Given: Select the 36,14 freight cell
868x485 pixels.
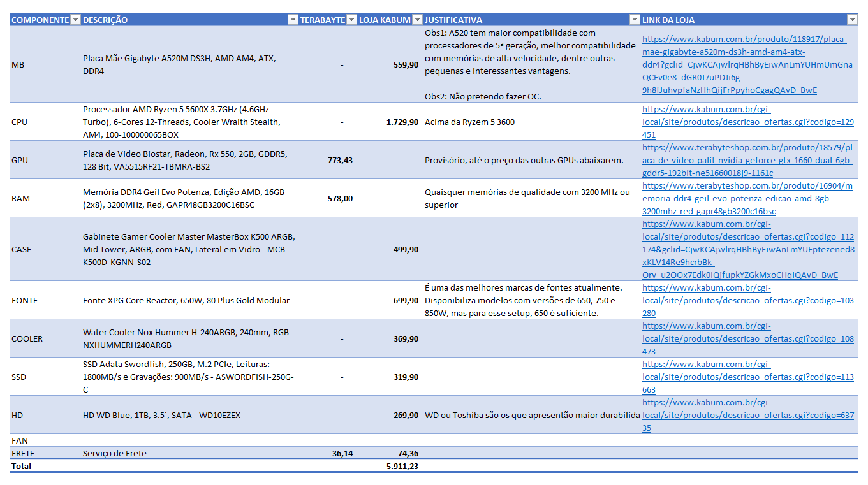Looking at the screenshot, I should (328, 453).
